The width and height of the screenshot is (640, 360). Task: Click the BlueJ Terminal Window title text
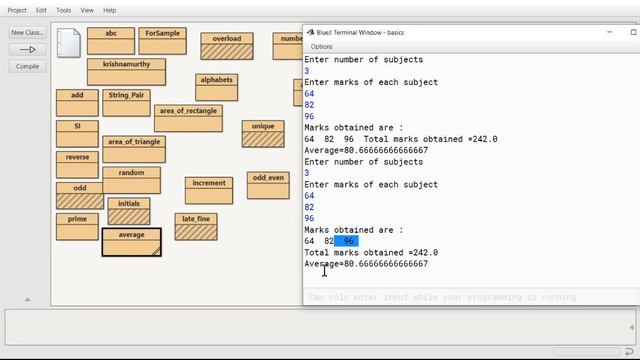pyautogui.click(x=360, y=32)
